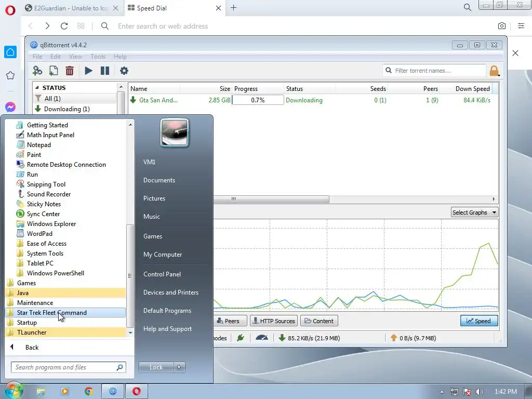This screenshot has width=532, height=399.
Task: Click the green download speed arrow in status bar
Action: (x=282, y=338)
